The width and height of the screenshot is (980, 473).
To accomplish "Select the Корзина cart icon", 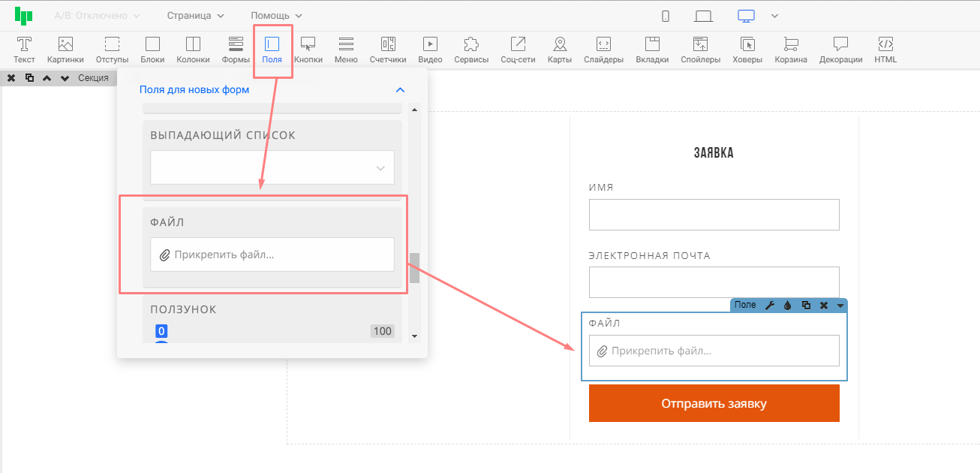I will coord(790,50).
